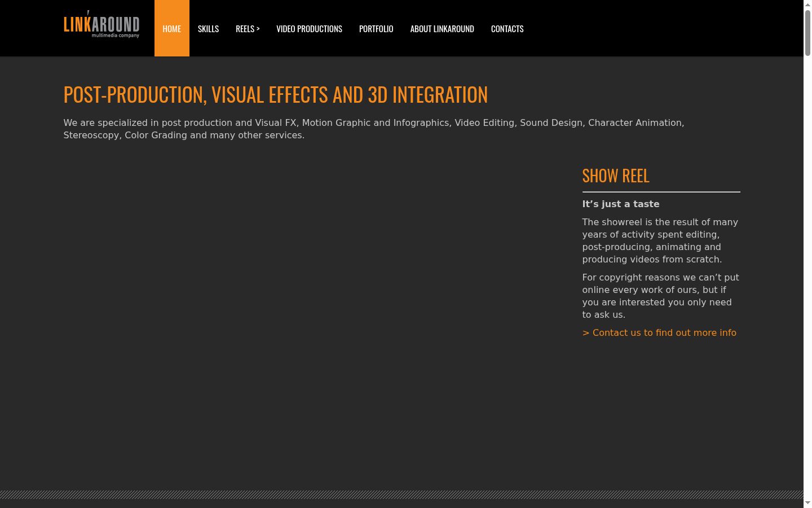The width and height of the screenshot is (812, 508).
Task: Open the Portfolio section
Action: coord(376,28)
